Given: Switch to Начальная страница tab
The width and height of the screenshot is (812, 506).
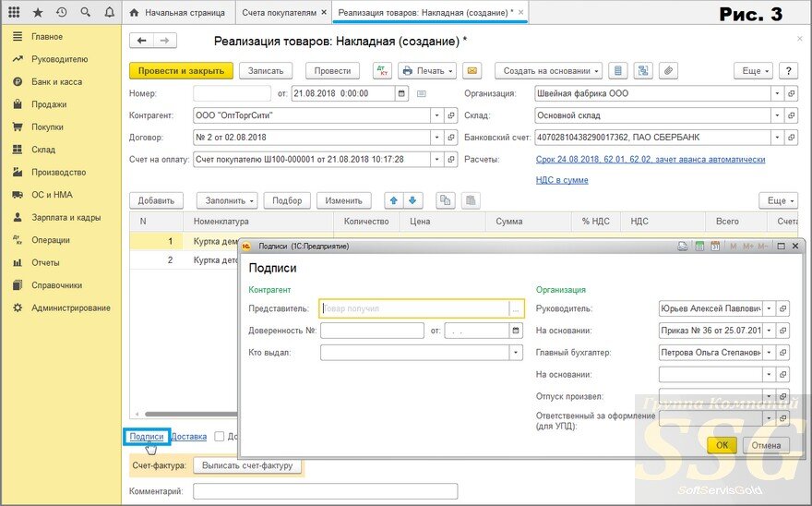Looking at the screenshot, I should 177,12.
